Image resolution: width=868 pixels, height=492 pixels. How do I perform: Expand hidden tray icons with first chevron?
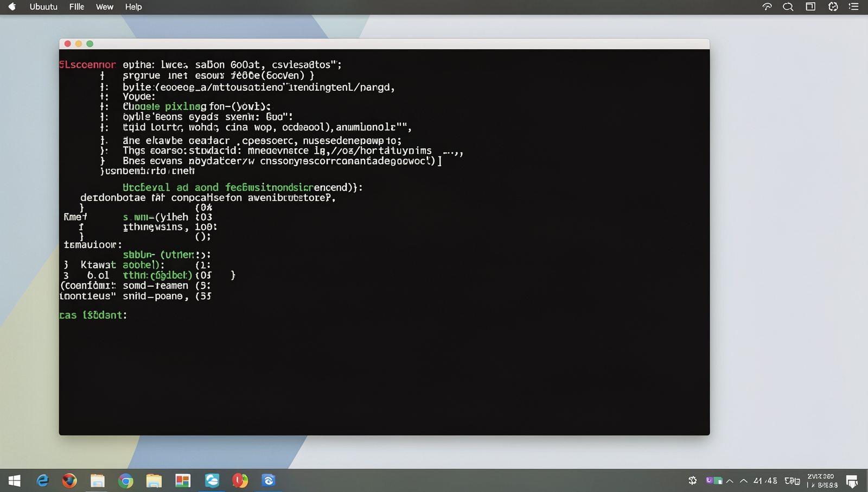click(x=730, y=481)
